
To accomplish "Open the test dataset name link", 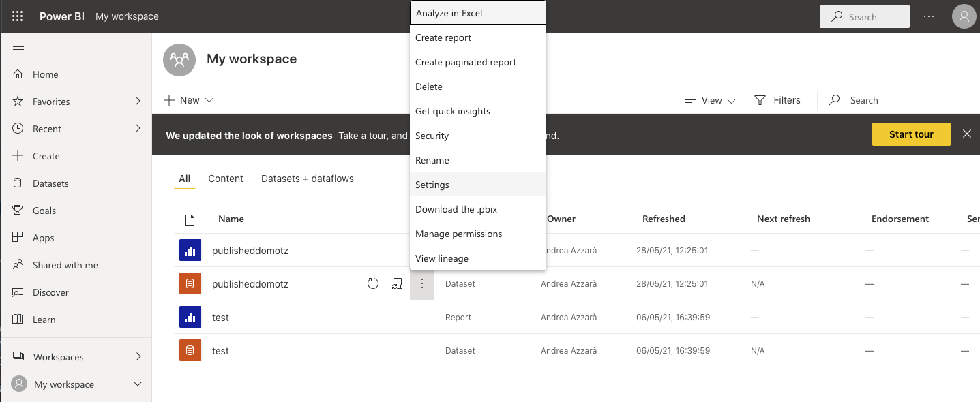I will click(x=220, y=350).
